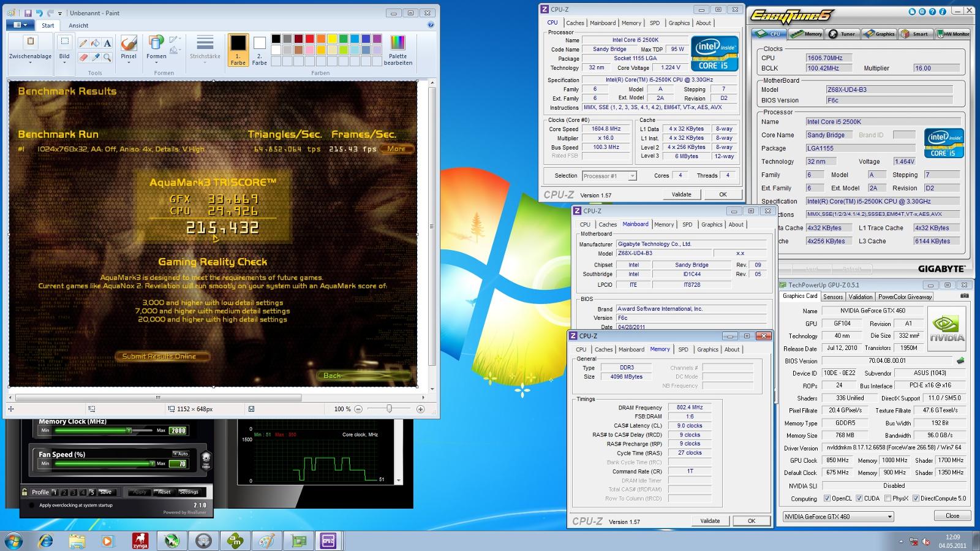Select the Fill with color bucket tool

point(96,43)
